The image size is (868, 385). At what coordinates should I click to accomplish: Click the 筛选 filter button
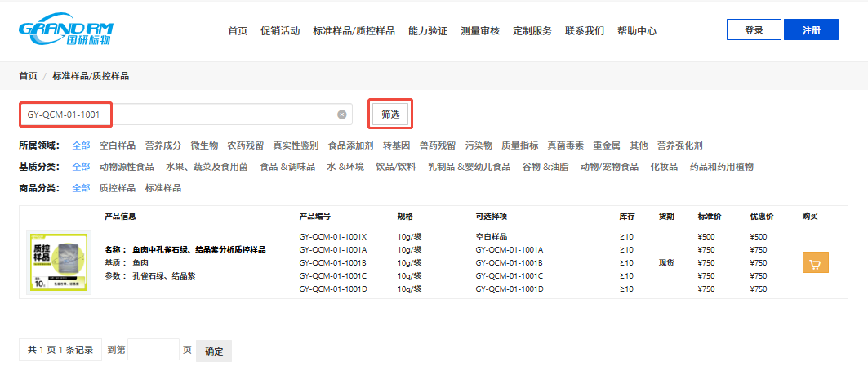(390, 114)
